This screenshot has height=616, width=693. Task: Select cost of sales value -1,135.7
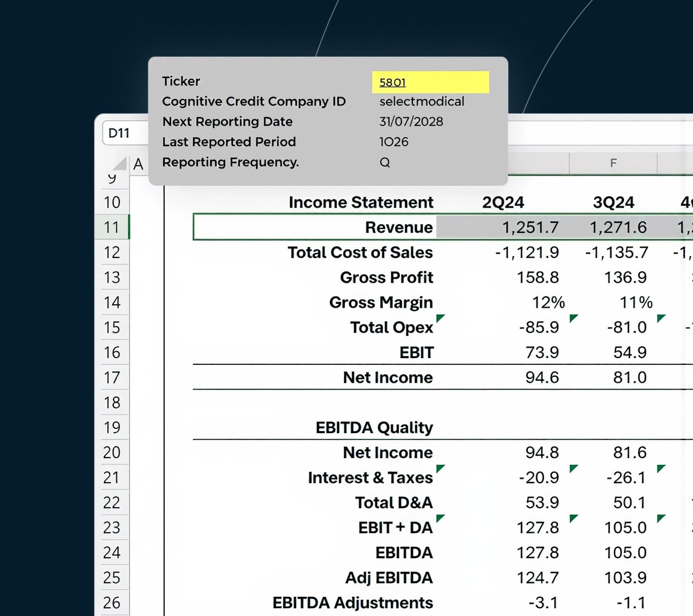(616, 252)
